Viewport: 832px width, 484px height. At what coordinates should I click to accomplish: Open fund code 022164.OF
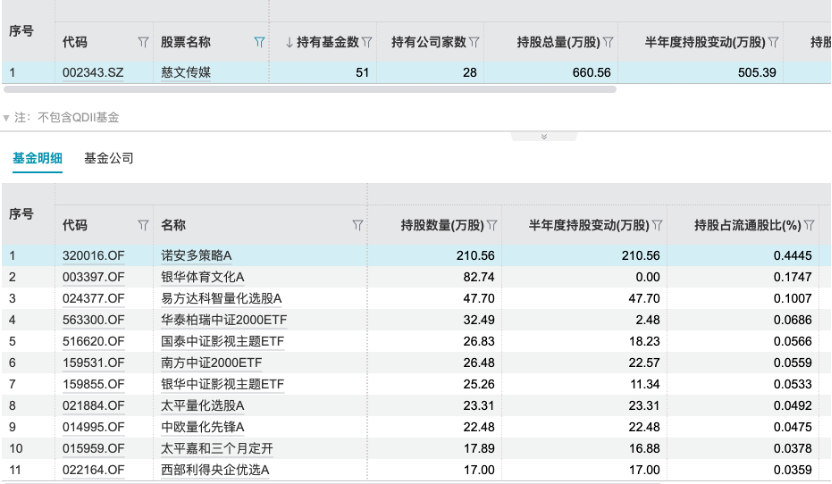tap(93, 470)
